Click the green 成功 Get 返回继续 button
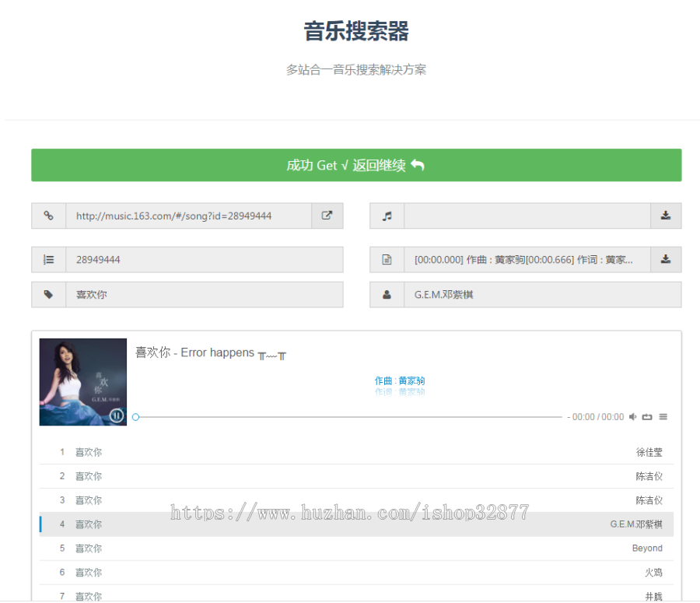Screen dimensions: 700x603 click(x=356, y=165)
